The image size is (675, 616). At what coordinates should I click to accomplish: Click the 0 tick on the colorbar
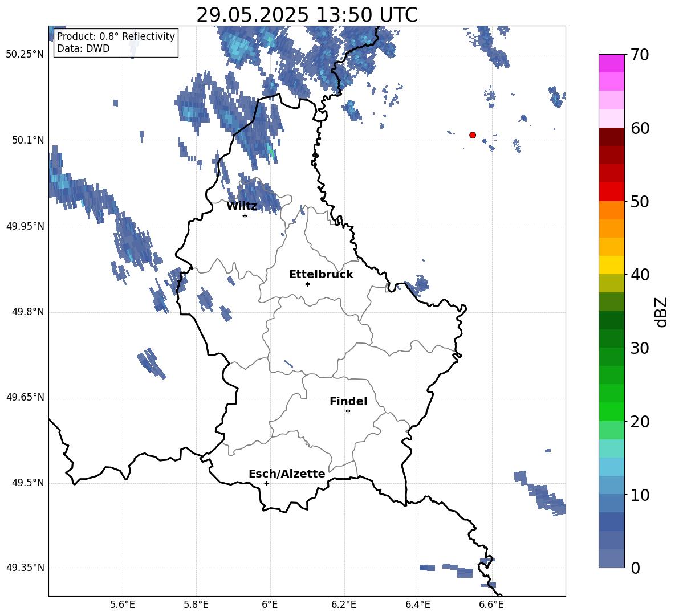635,568
